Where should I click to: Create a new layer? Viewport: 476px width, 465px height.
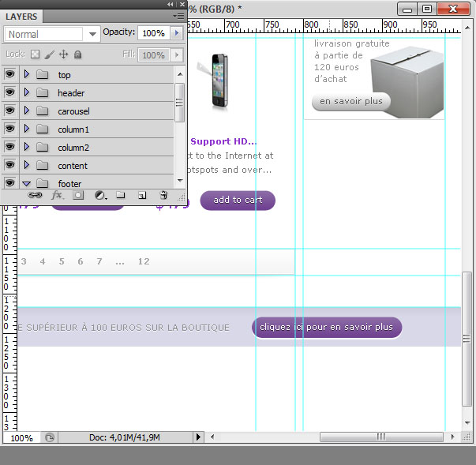point(142,195)
